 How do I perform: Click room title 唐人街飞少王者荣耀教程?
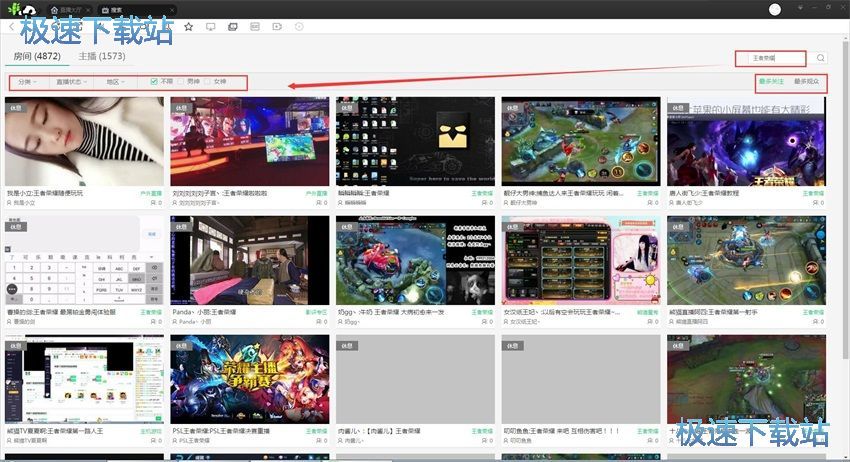(x=705, y=193)
